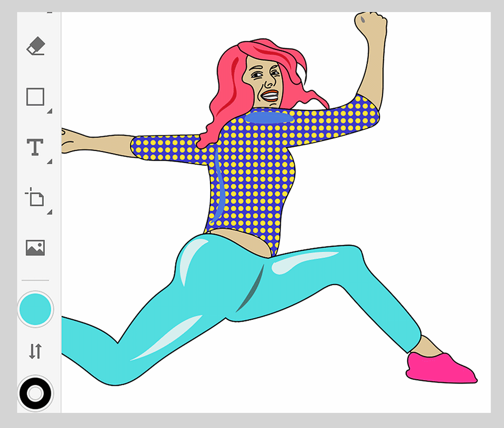Screen dimensions: 504x428
Task: Expand the shape tool options triangle
Action: [49, 111]
